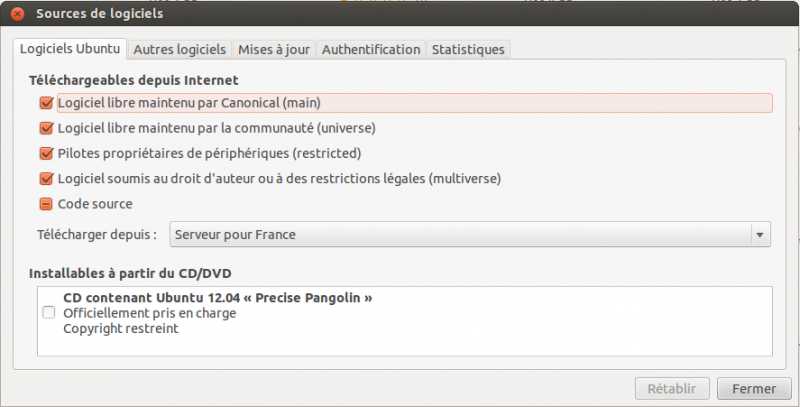Click the Rétablir button

click(x=672, y=388)
